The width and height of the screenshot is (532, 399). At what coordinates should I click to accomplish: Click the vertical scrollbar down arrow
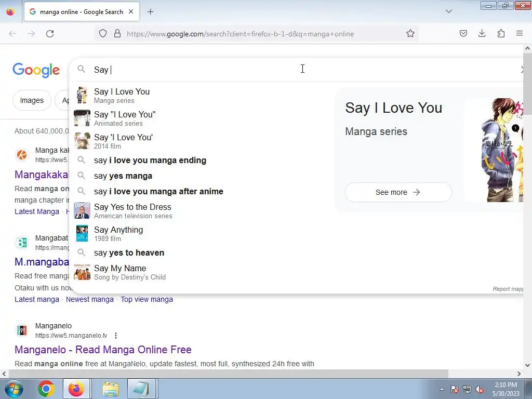[x=527, y=365]
